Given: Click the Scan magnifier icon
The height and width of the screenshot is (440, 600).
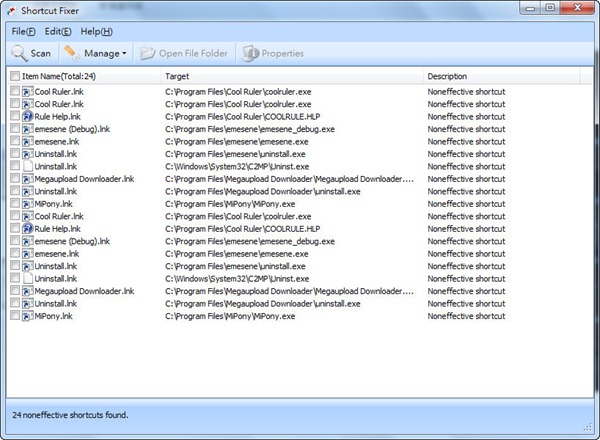Looking at the screenshot, I should coord(19,53).
